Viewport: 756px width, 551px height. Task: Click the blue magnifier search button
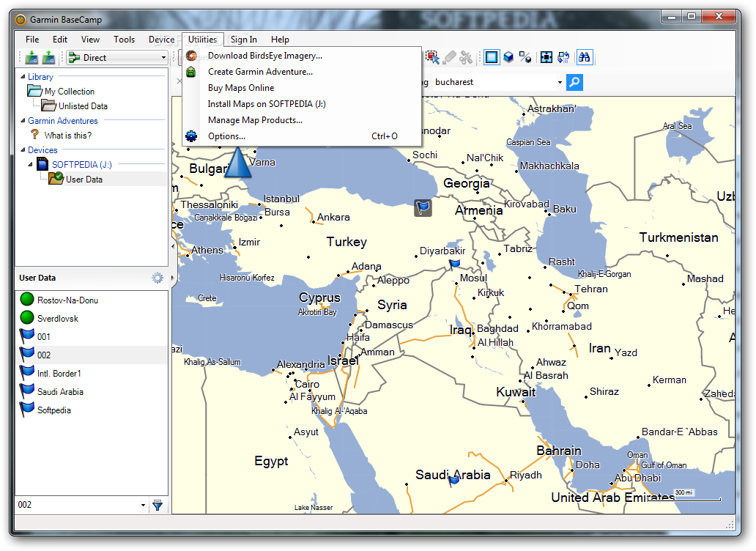click(574, 83)
